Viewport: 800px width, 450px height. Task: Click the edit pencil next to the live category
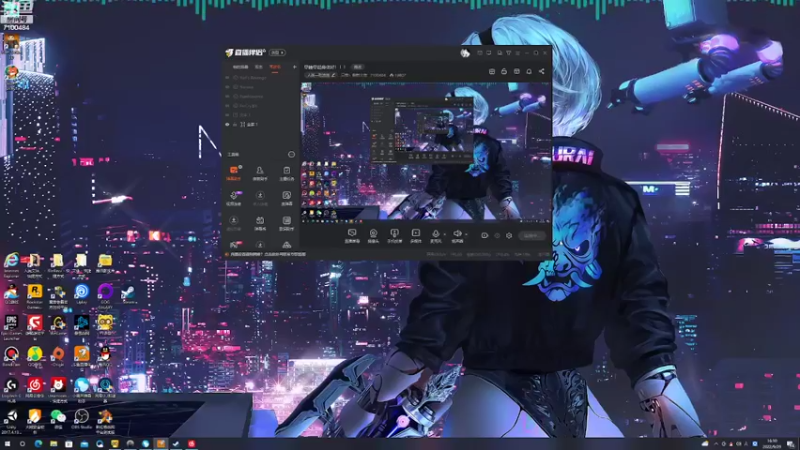(333, 75)
